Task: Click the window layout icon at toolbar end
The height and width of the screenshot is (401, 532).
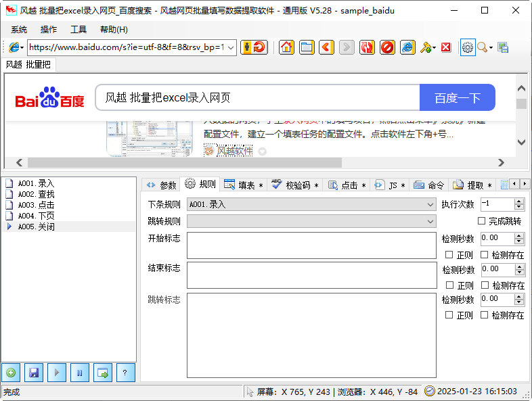Action: click(503, 47)
